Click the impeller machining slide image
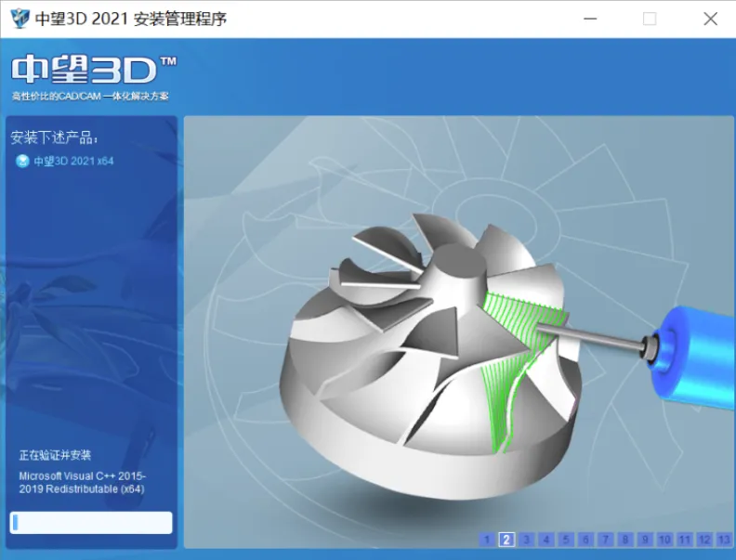736x560 pixels. (458, 332)
